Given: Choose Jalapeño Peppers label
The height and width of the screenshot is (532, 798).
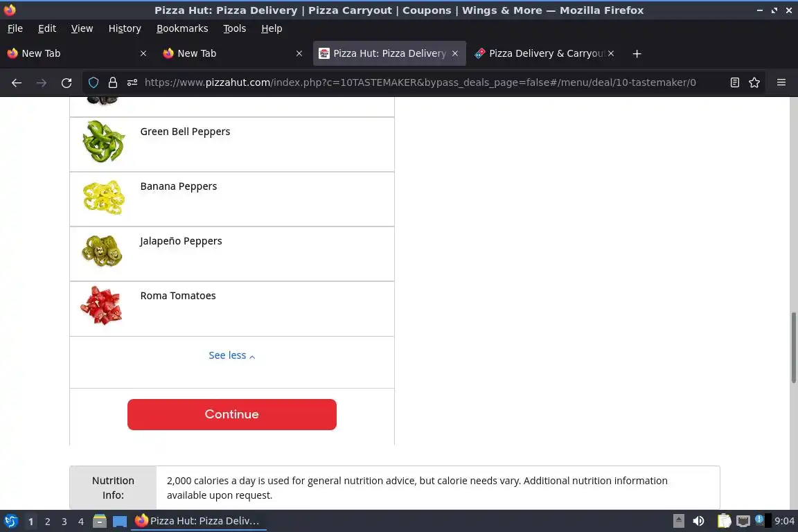Looking at the screenshot, I should [181, 241].
